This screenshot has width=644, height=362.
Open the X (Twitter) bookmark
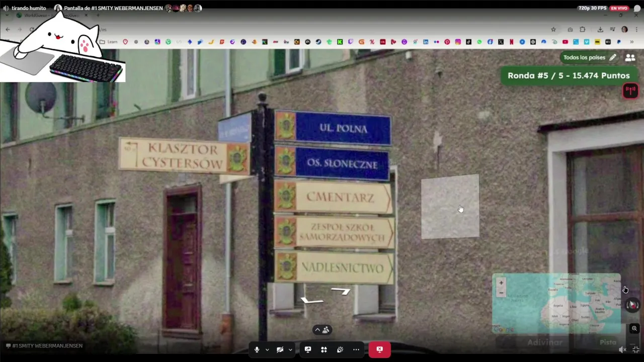click(501, 42)
